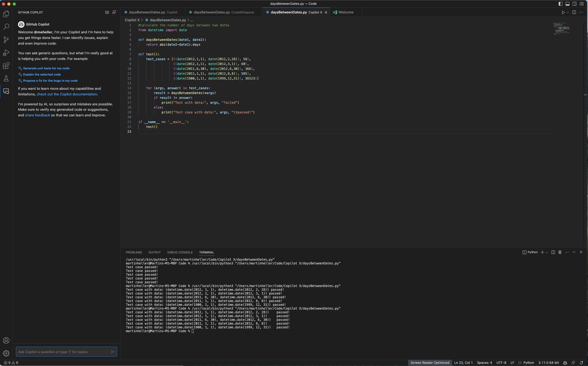The width and height of the screenshot is (588, 366).
Task: Toggle the bottom panel visibility
Action: pyautogui.click(x=568, y=4)
